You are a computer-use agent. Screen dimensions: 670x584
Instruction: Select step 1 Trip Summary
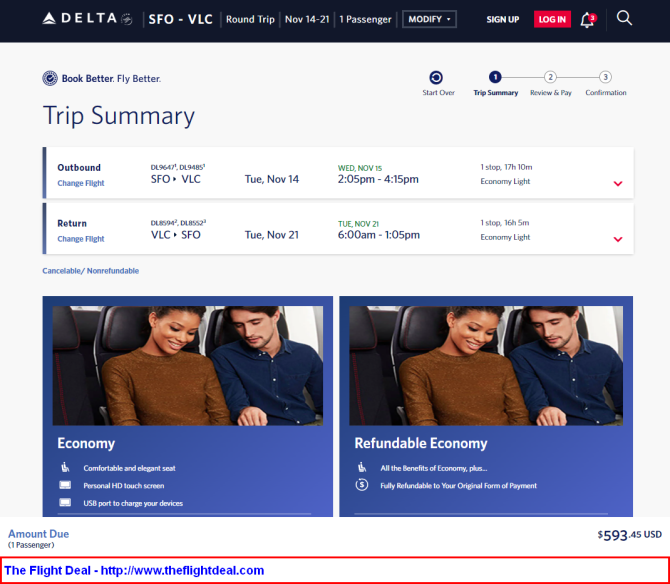(x=495, y=77)
